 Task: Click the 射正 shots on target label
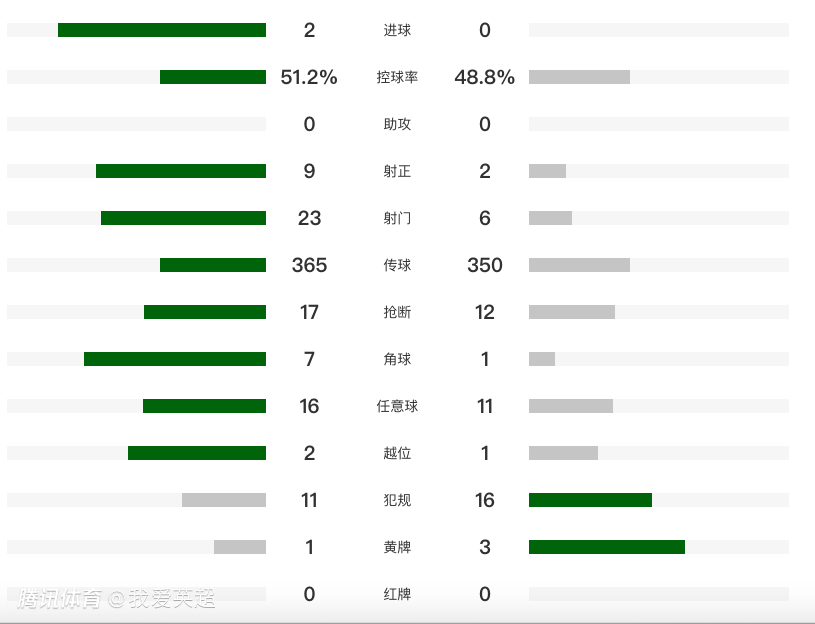397,171
